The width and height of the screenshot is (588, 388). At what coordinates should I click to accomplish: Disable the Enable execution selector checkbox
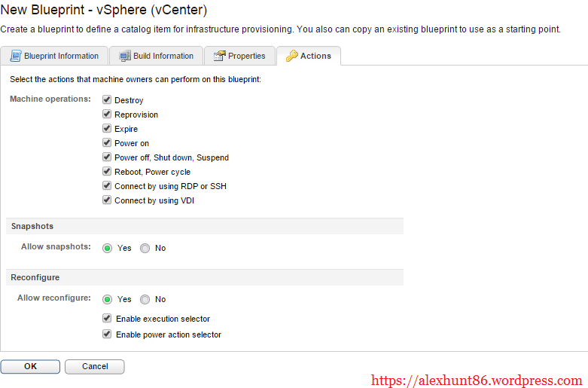(108, 319)
